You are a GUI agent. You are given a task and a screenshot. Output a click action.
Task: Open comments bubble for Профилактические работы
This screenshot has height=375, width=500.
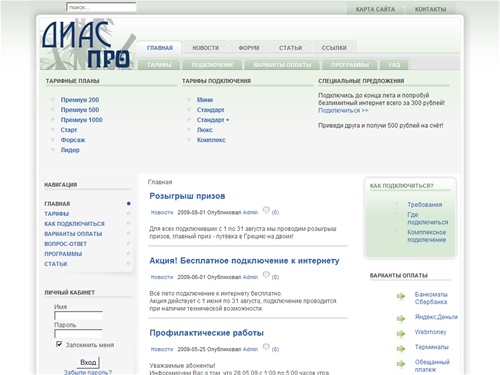[x=266, y=347]
